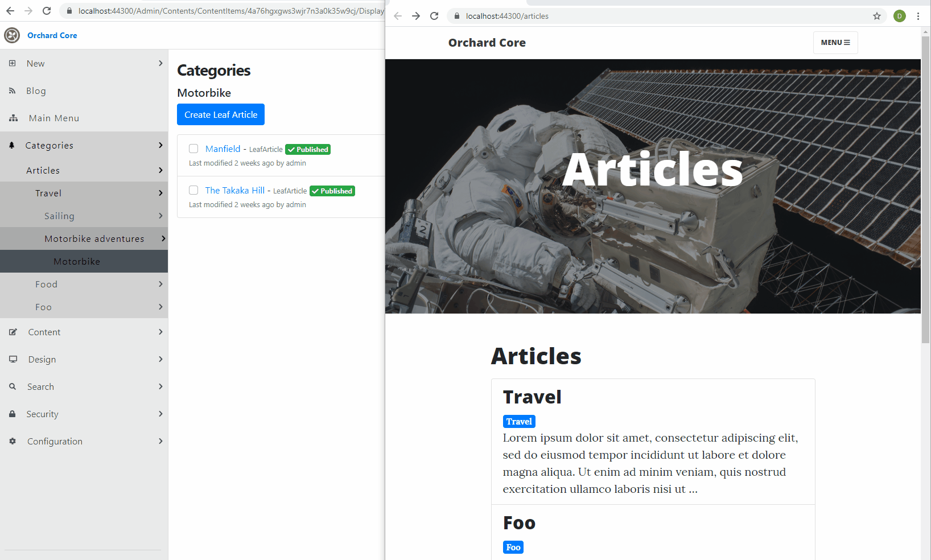Viewport: 931px width, 560px height.
Task: Expand the Food submenu chevron
Action: tap(160, 284)
